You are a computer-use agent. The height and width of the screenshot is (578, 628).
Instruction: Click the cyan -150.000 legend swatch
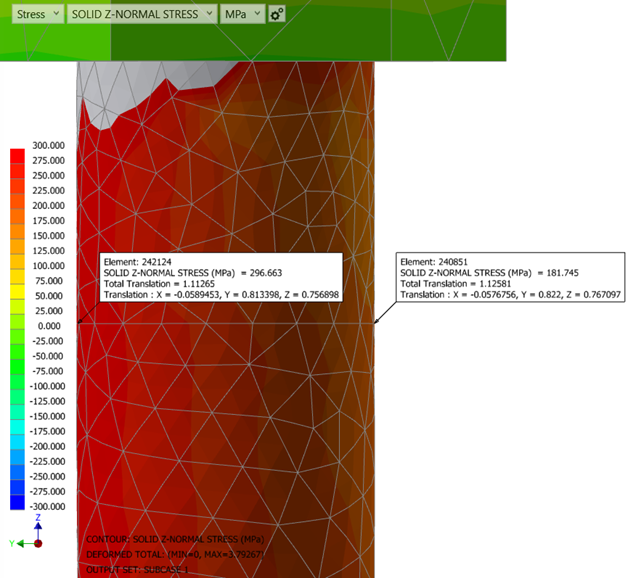point(17,416)
